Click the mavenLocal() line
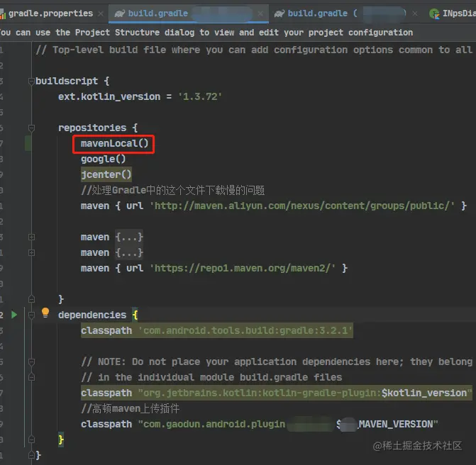476x465 pixels. pyautogui.click(x=114, y=143)
